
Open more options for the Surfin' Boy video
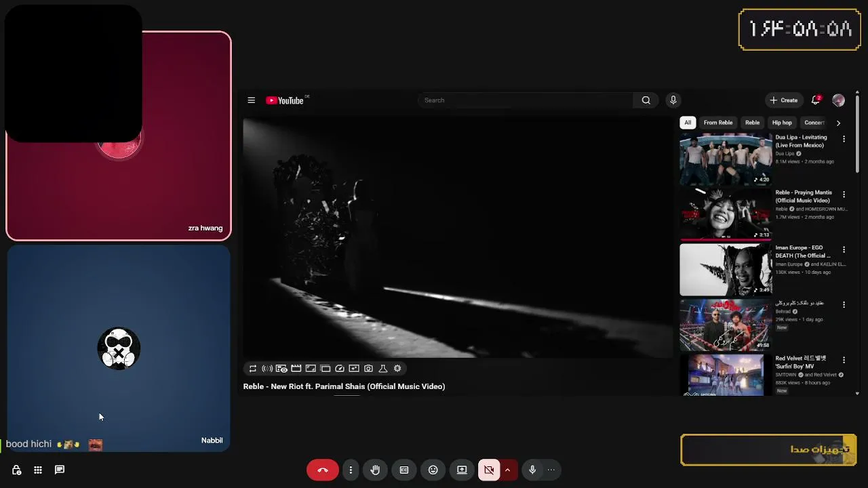844,360
